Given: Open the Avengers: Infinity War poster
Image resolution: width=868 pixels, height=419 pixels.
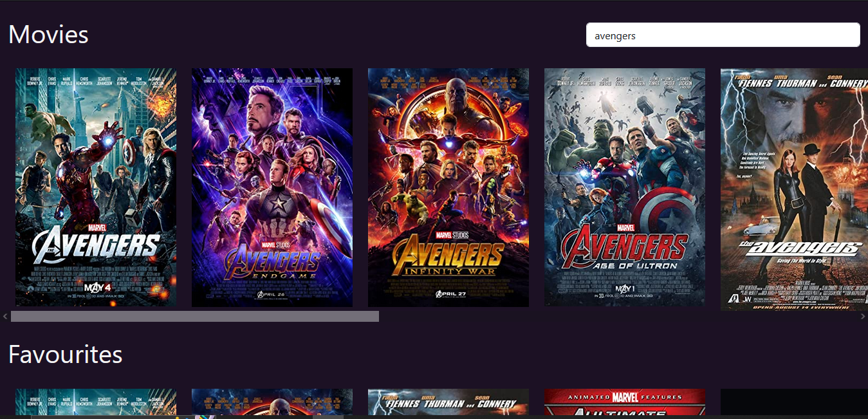Looking at the screenshot, I should point(448,187).
